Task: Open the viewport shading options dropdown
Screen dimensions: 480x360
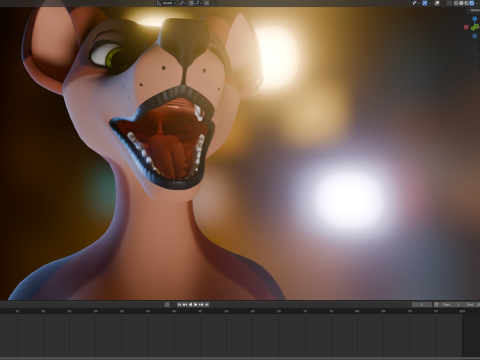Action: tap(477, 3)
